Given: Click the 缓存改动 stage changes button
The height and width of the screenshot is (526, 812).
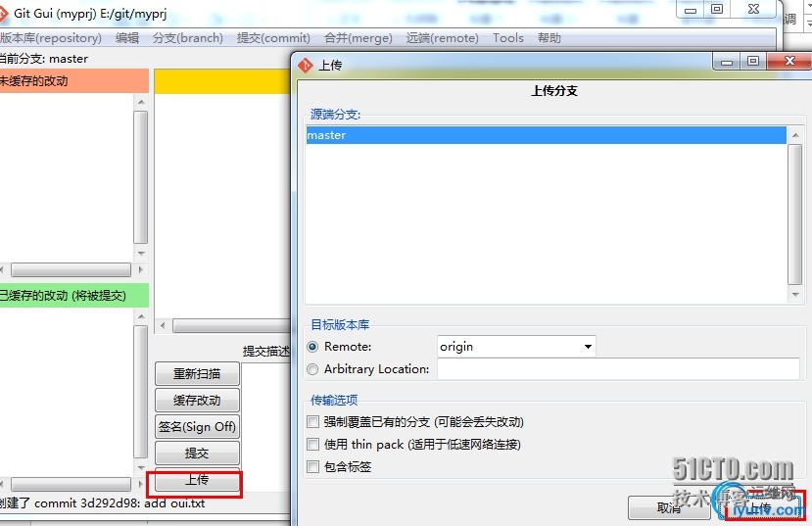Looking at the screenshot, I should point(197,401).
